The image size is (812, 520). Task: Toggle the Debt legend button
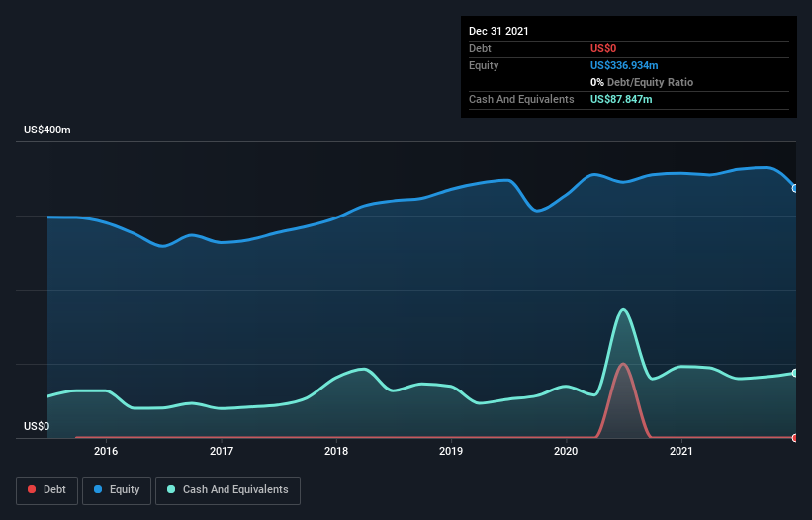[46, 490]
